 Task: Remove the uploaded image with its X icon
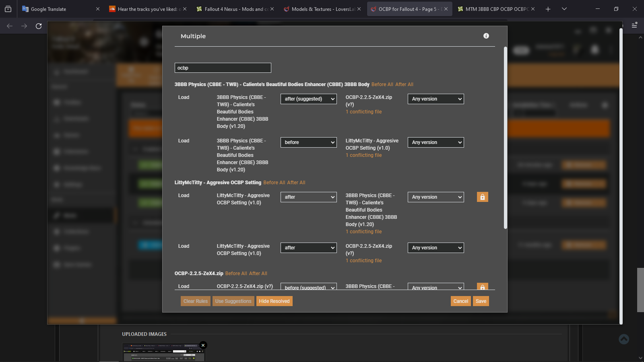point(203,345)
